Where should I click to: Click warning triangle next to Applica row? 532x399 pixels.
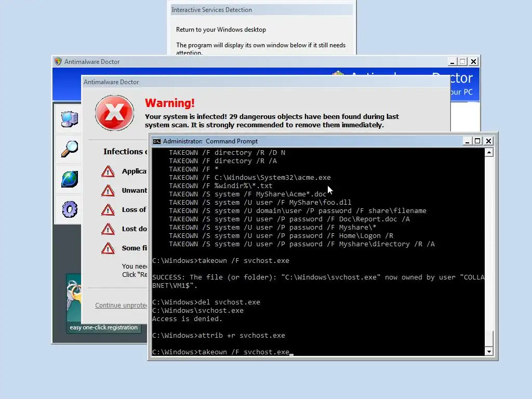[x=108, y=171]
